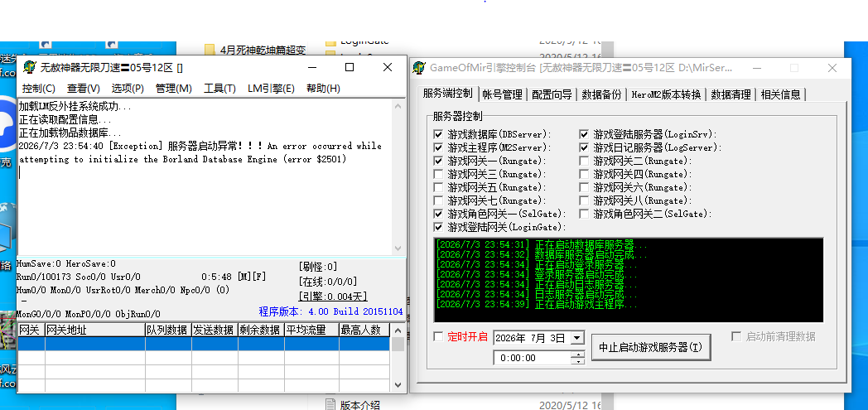Screen dimensions: 868x410
Task: Click the 最高人数 column header
Action: [x=364, y=330]
